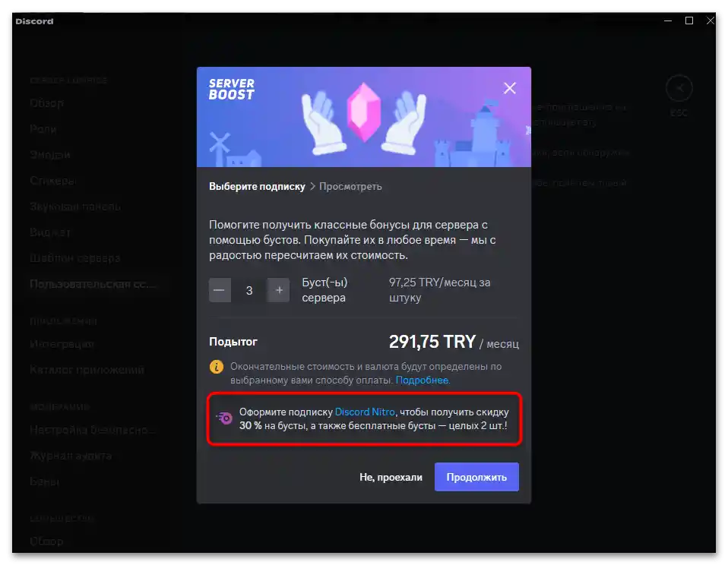
Task: Click the pink boost gem image
Action: pos(364,112)
